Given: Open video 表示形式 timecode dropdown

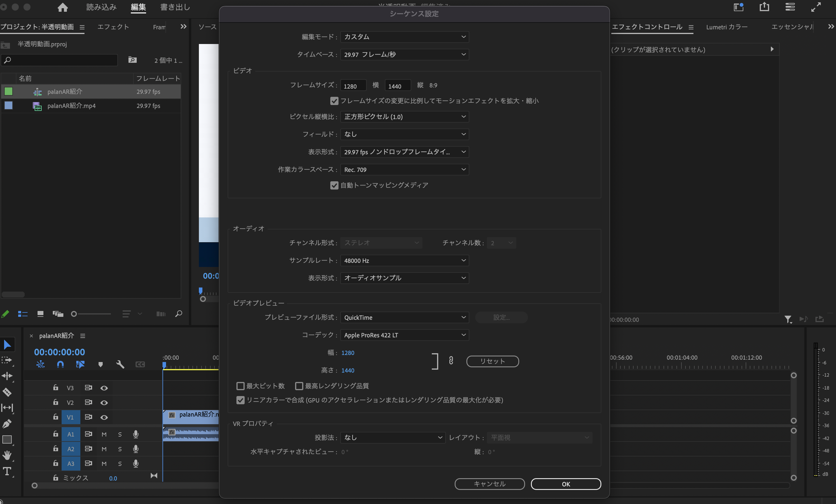Looking at the screenshot, I should coord(405,152).
